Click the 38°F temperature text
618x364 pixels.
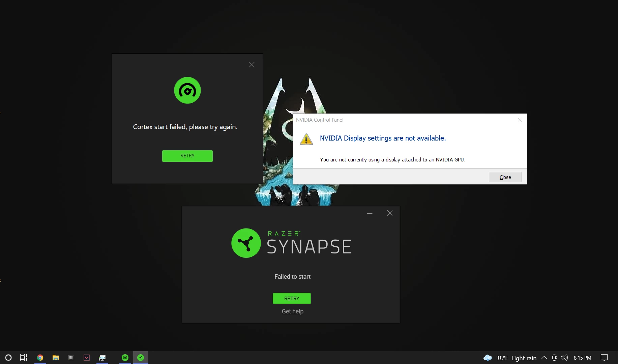502,358
